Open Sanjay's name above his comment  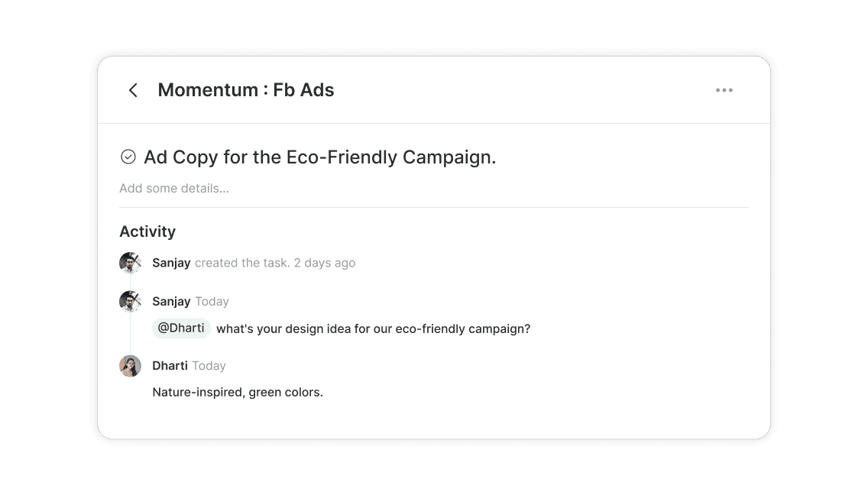tap(171, 302)
